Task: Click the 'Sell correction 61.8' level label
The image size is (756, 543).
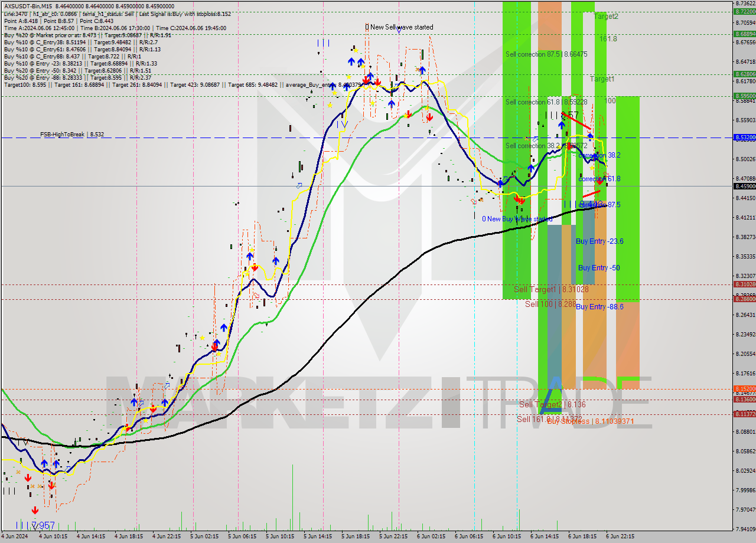Action: click(x=546, y=102)
